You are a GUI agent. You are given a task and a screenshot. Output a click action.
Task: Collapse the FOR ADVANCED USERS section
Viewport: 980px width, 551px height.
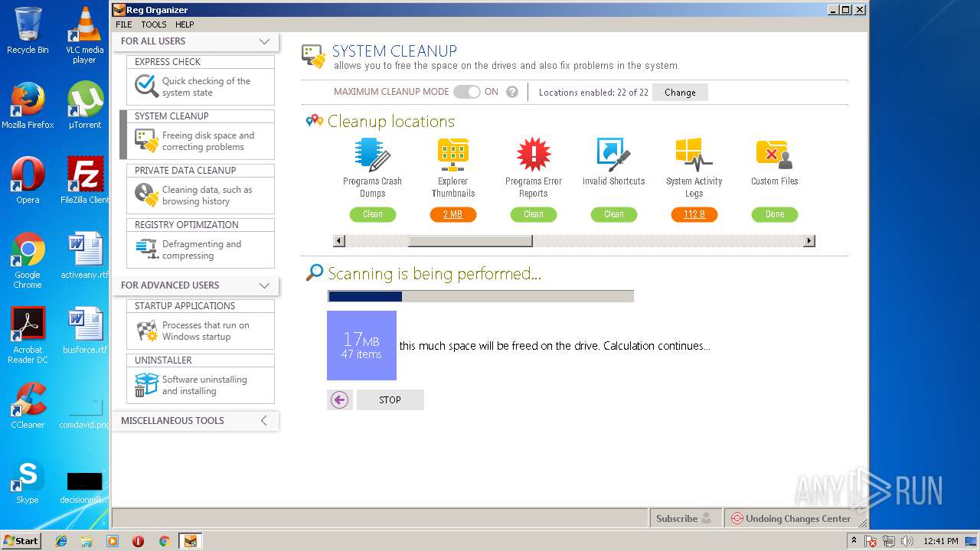point(264,285)
